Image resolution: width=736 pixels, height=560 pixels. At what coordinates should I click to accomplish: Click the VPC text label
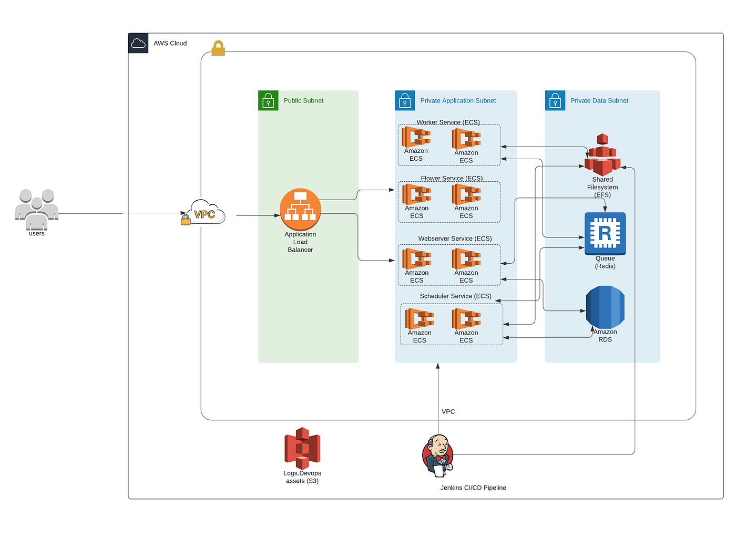pos(448,411)
